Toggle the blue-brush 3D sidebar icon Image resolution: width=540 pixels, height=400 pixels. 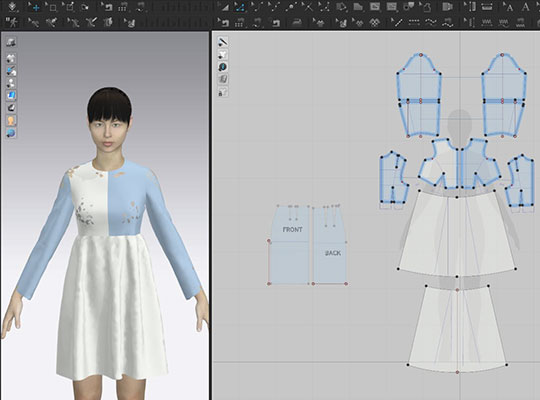pos(11,71)
